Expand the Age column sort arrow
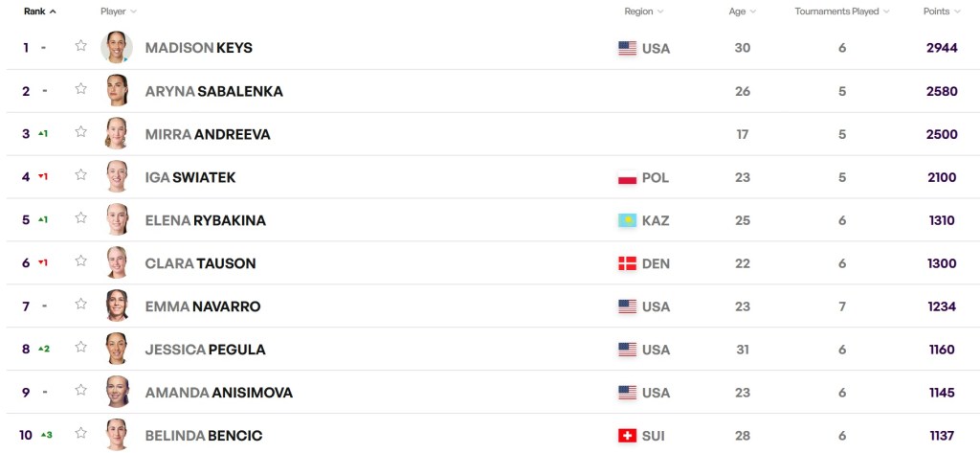 [x=743, y=11]
